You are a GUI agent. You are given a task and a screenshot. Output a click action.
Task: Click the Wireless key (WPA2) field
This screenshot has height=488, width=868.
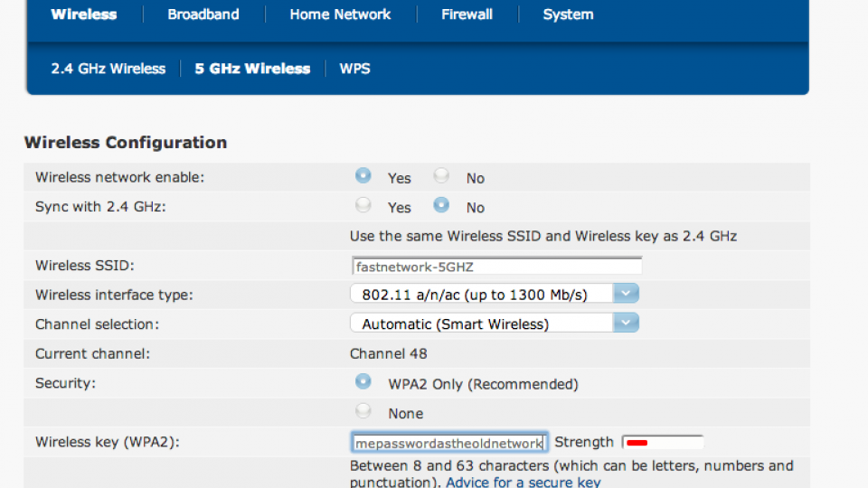pyautogui.click(x=449, y=443)
